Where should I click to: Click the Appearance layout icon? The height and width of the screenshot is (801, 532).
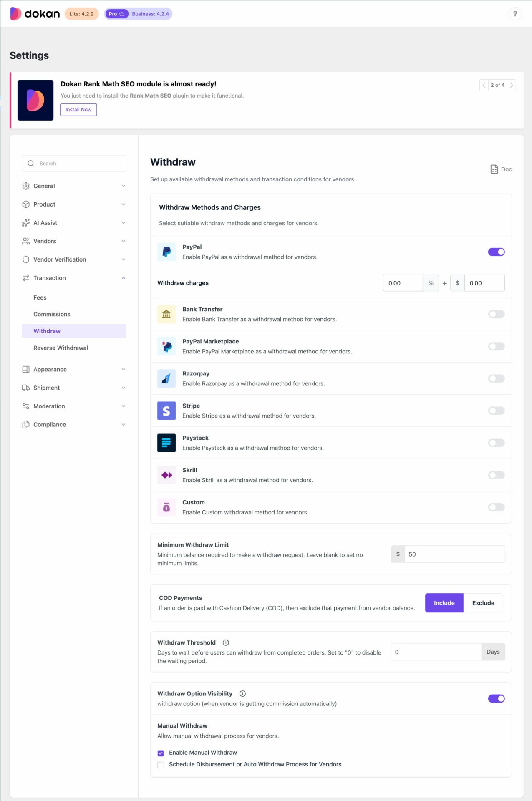point(26,369)
